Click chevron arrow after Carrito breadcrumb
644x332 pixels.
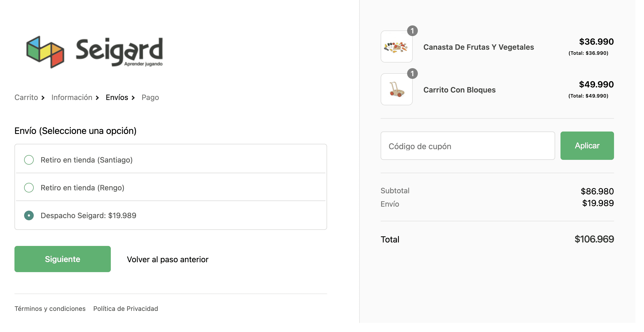[43, 98]
